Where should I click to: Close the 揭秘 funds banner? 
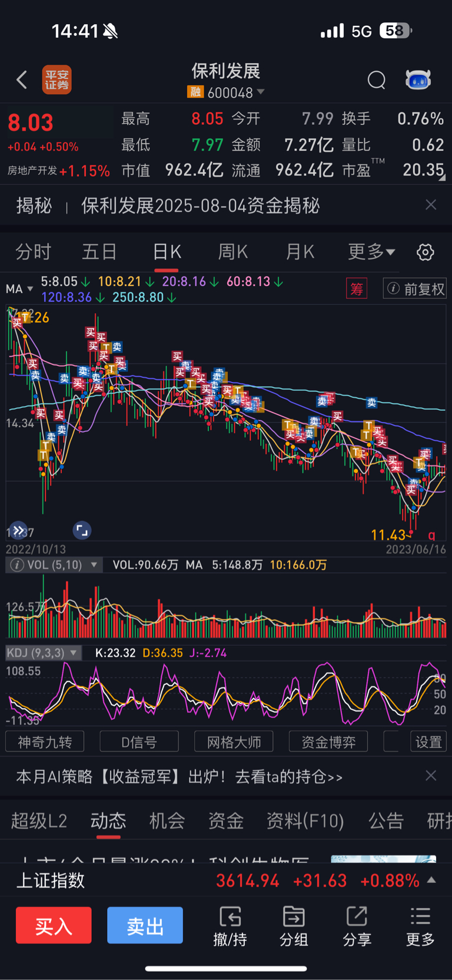(x=431, y=205)
